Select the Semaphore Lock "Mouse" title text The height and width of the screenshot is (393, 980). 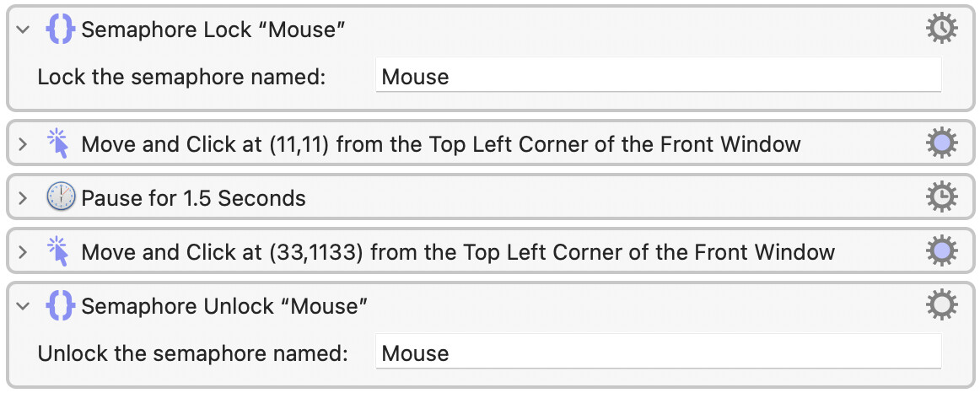click(x=214, y=30)
